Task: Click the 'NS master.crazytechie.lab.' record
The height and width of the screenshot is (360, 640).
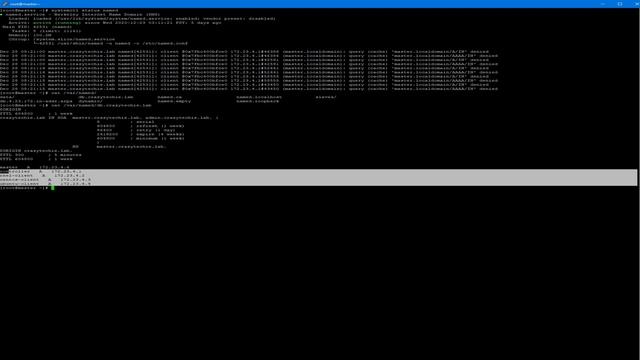Action: click(119, 147)
